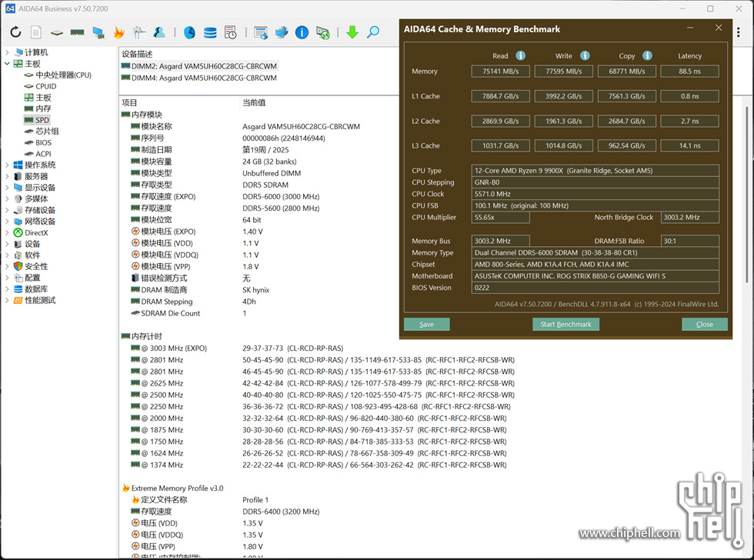The height and width of the screenshot is (560, 754).
Task: Select the BIOS tree item
Action: coord(43,143)
